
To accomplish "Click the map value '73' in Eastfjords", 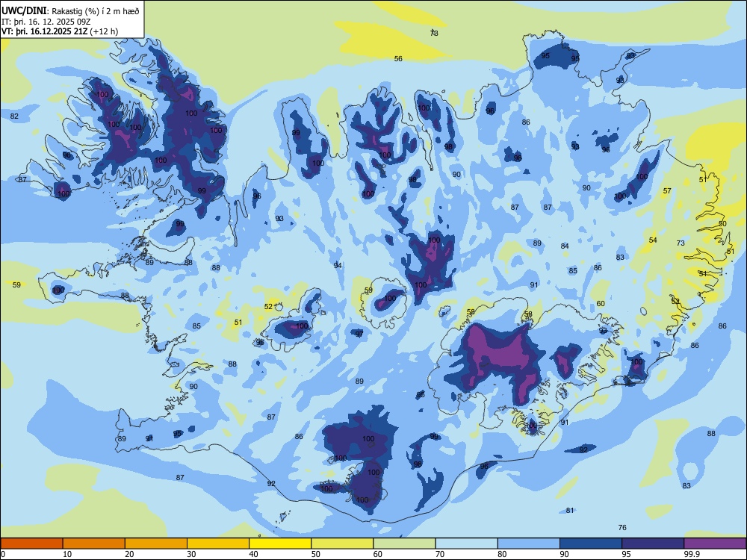I will (681, 243).
